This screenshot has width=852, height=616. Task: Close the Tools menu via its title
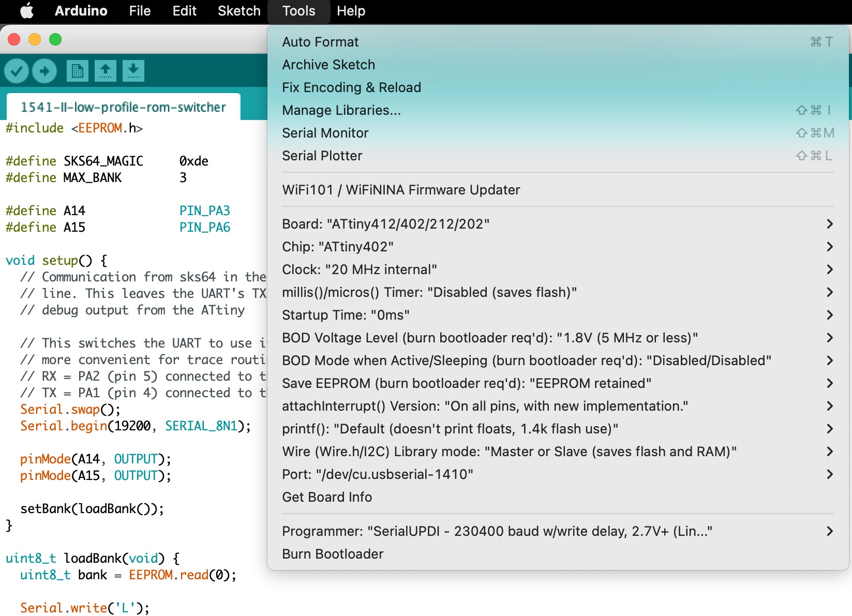click(299, 11)
